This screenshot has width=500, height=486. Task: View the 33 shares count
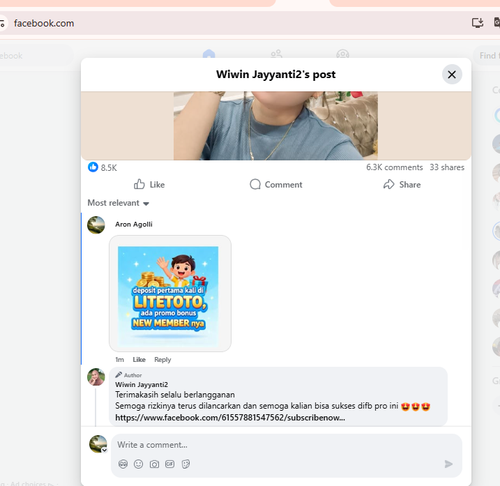point(447,167)
